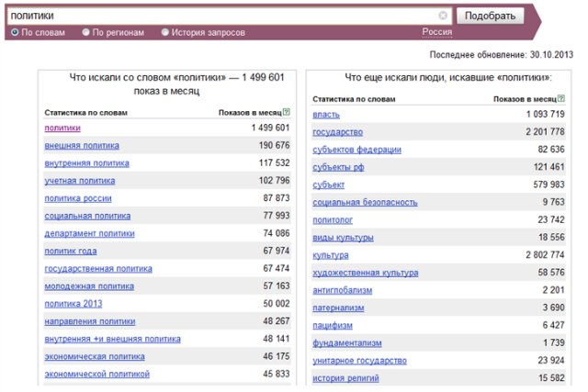Open 'политика 2013' link
Screen dimensions: 588x392
click(x=73, y=304)
